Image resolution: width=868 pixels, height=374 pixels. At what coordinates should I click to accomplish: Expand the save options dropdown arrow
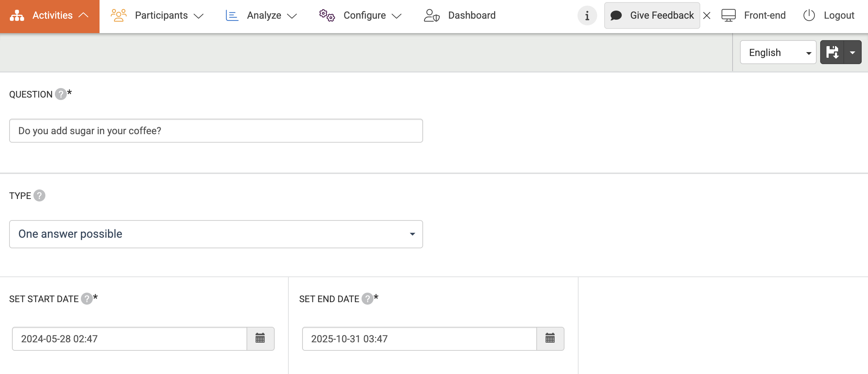(x=853, y=52)
